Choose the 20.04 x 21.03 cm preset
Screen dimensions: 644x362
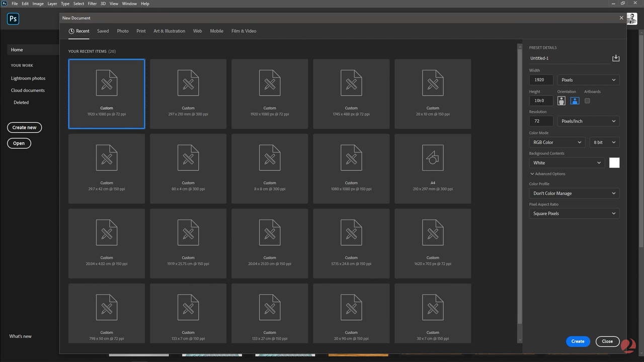[x=270, y=243]
